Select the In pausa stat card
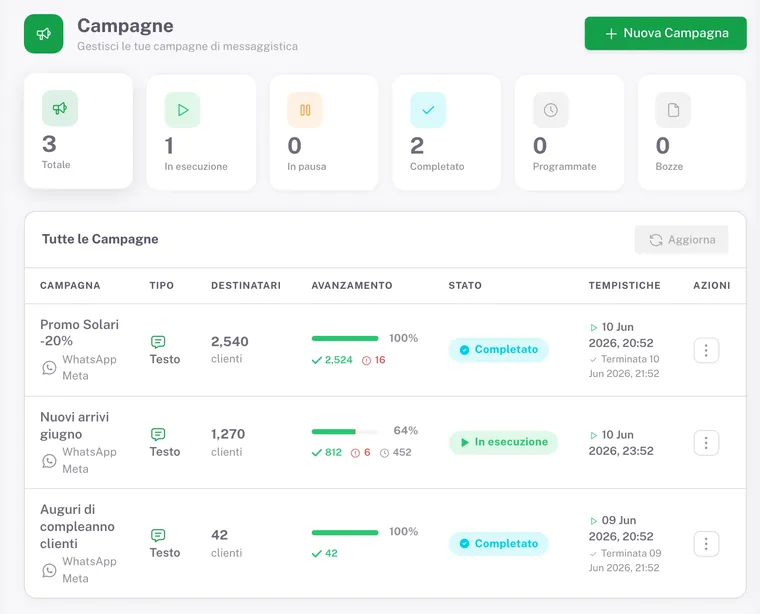Screen dimensions: 760x614 click(324, 132)
